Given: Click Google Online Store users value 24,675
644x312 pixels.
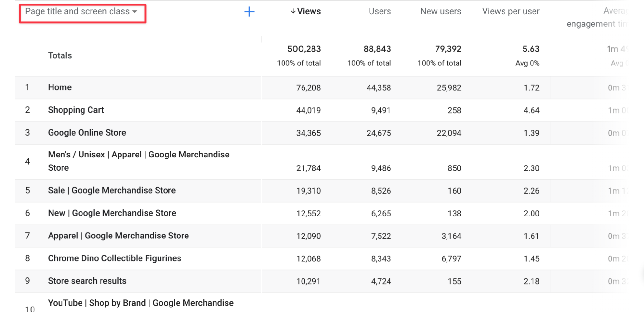Looking at the screenshot, I should coord(379,133).
